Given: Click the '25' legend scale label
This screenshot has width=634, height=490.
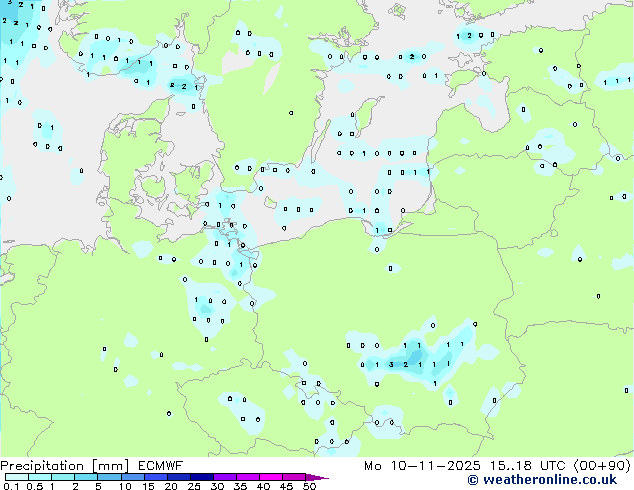Looking at the screenshot, I should click(194, 486).
